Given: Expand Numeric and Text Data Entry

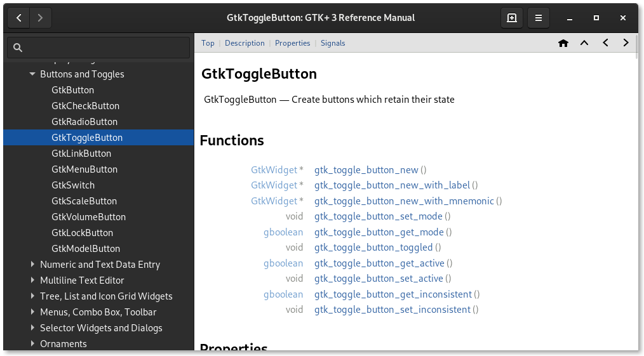Looking at the screenshot, I should tap(32, 265).
